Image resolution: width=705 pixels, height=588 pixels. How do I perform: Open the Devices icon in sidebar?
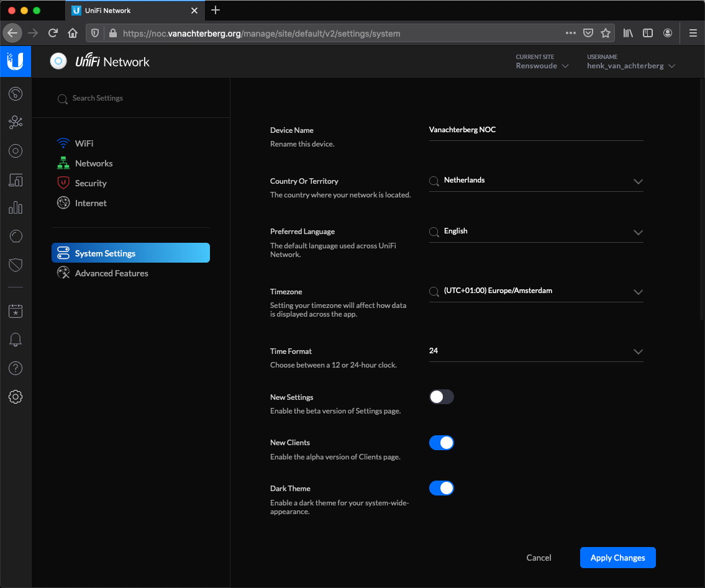[x=16, y=180]
